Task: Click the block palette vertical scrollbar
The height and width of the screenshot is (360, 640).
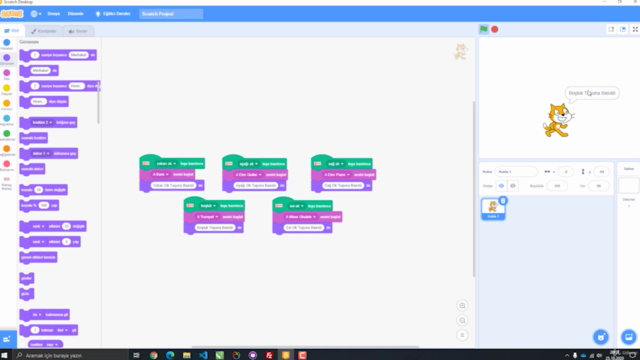Action: [x=98, y=102]
